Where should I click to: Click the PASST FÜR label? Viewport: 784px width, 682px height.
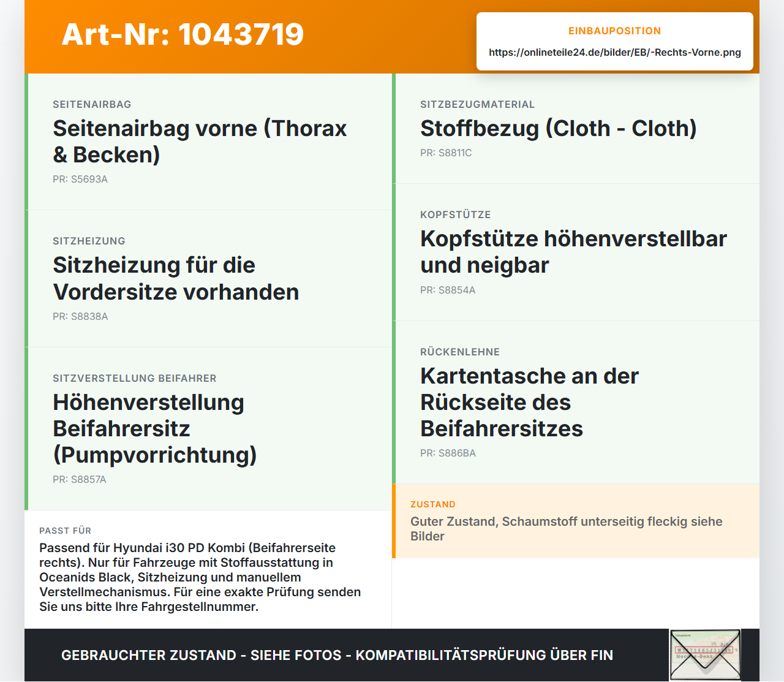[x=65, y=531]
